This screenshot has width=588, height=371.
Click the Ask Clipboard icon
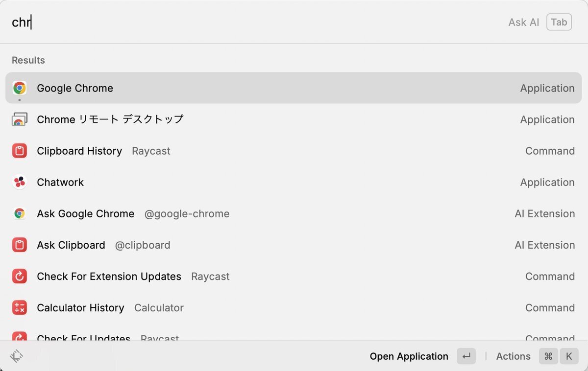click(20, 245)
